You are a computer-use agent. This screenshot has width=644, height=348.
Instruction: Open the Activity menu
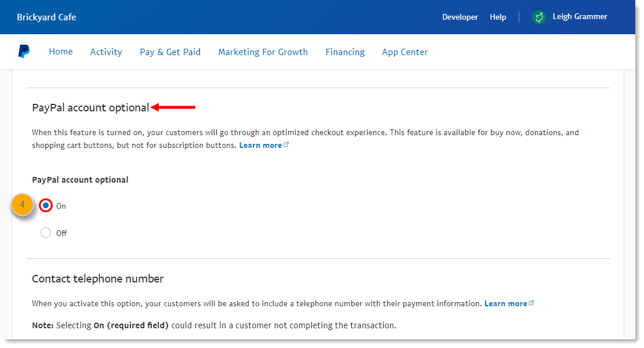(x=107, y=52)
